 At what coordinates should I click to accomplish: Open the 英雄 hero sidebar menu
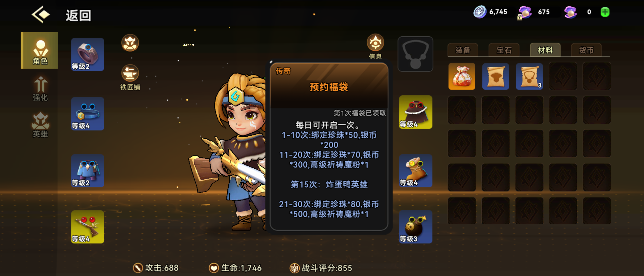tap(40, 125)
